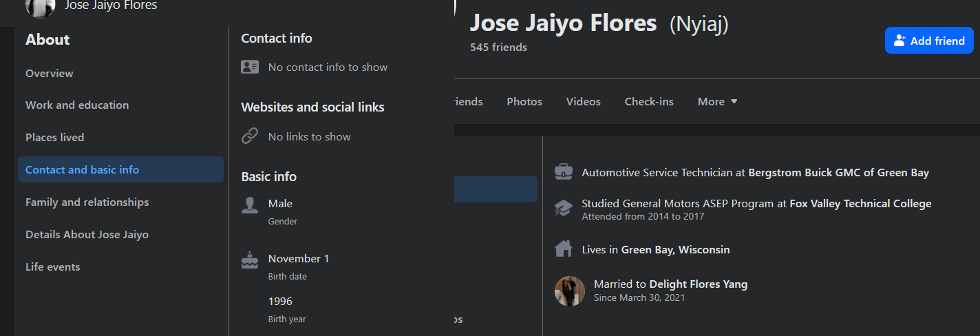Click the No contact info to show text

pos(328,67)
